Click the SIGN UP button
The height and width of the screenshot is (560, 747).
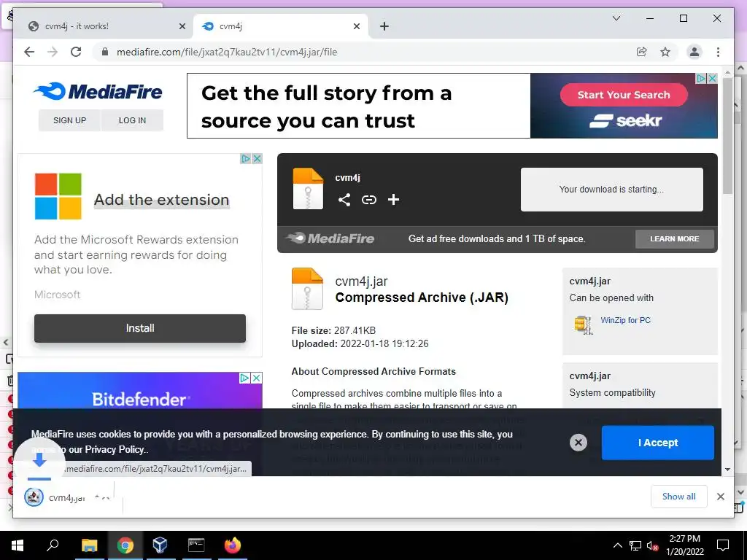pos(69,120)
